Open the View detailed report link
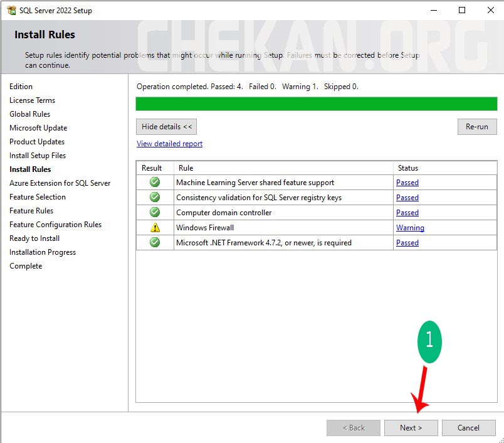The width and height of the screenshot is (504, 443). coord(169,144)
